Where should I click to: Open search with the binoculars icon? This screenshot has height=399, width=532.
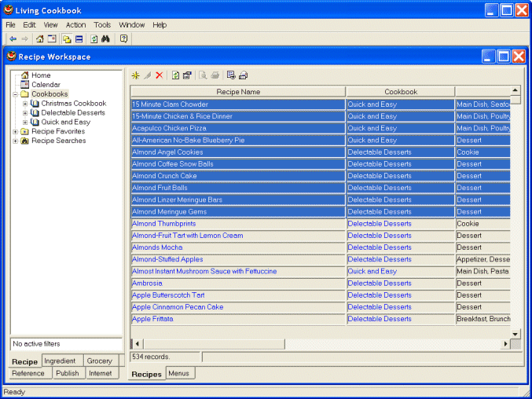[x=105, y=39]
